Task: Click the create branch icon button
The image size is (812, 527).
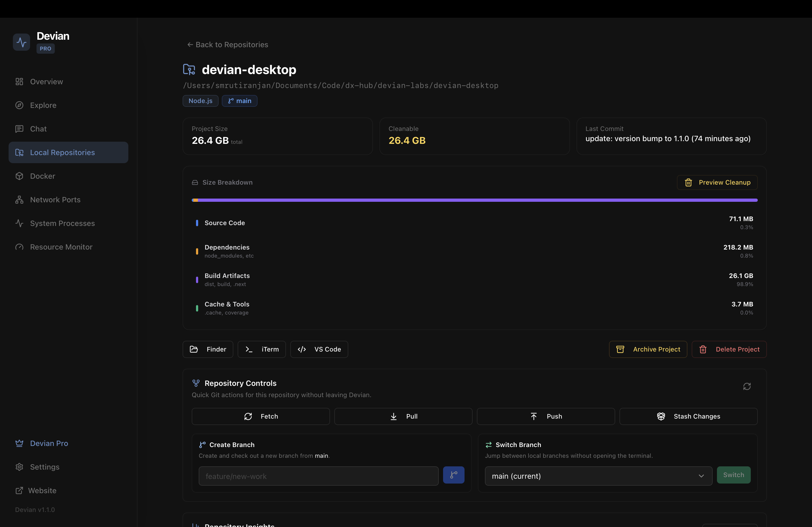Action: (454, 475)
